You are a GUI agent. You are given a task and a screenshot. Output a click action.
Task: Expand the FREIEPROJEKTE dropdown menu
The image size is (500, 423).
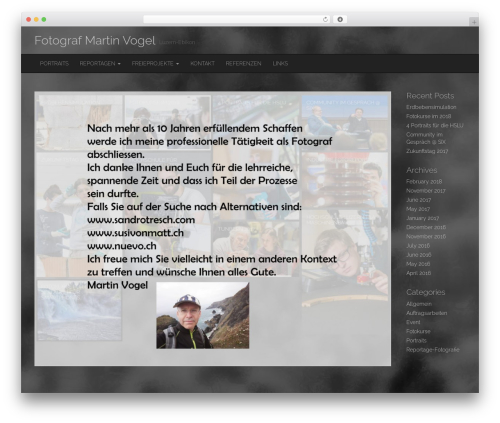point(155,63)
